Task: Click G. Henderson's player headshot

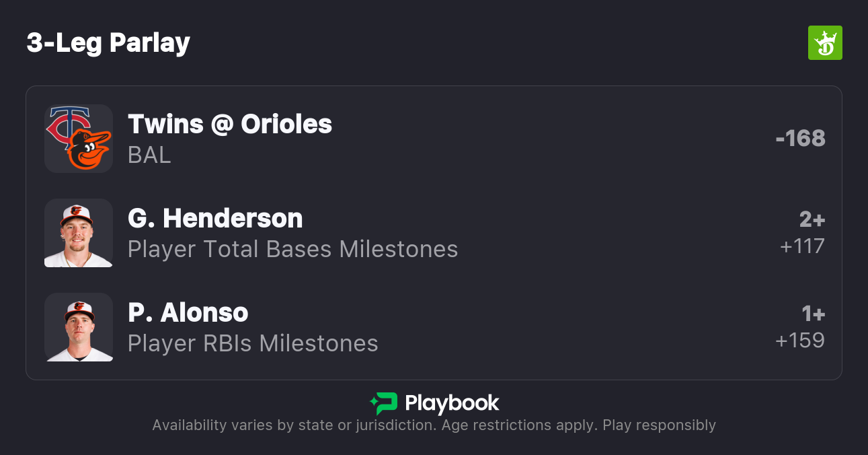Action: coord(79,233)
